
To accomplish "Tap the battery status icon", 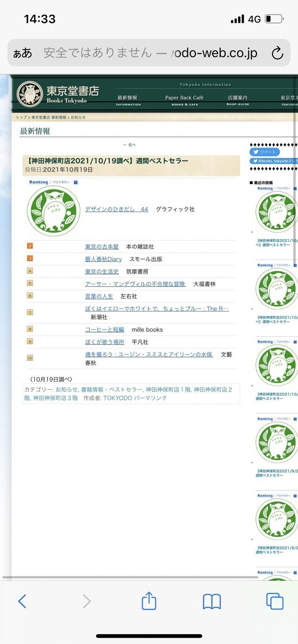I will pyautogui.click(x=275, y=19).
